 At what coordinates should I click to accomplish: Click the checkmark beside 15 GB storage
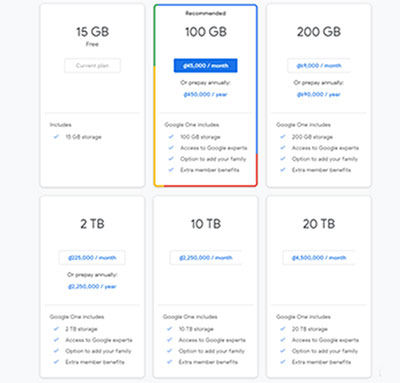click(x=56, y=137)
